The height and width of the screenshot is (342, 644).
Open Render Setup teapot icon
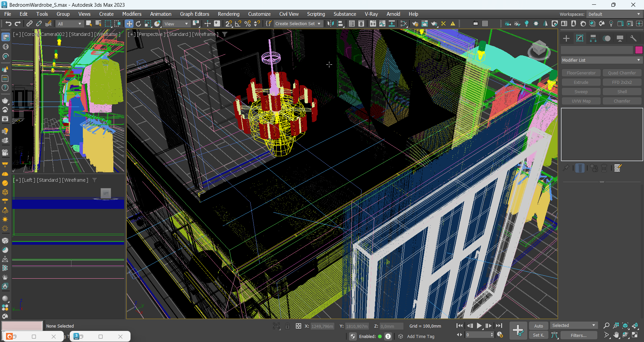tap(415, 23)
